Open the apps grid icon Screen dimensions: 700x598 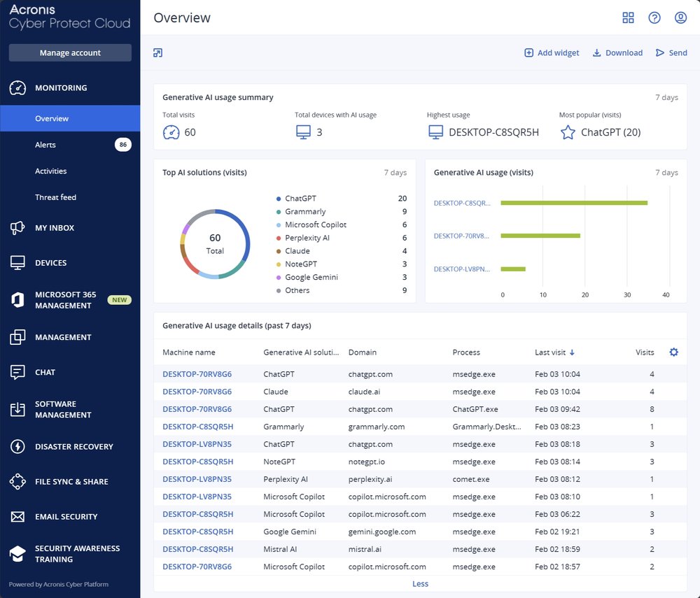tap(628, 17)
